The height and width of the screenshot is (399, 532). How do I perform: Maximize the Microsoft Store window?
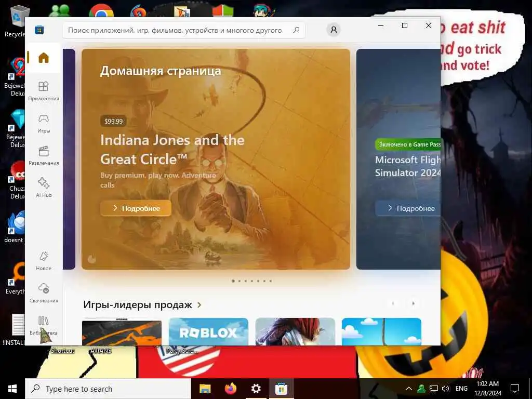pyautogui.click(x=404, y=25)
